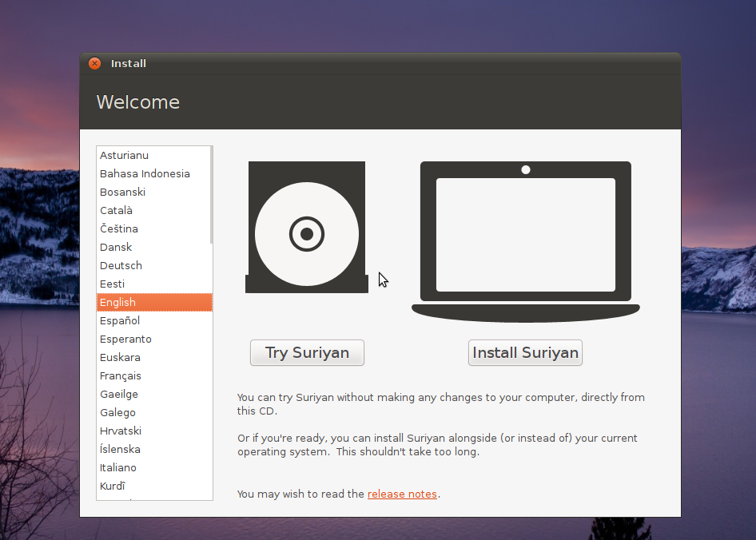Pick Hrvatski in the list
Screen dimensions: 756x540
[154, 431]
